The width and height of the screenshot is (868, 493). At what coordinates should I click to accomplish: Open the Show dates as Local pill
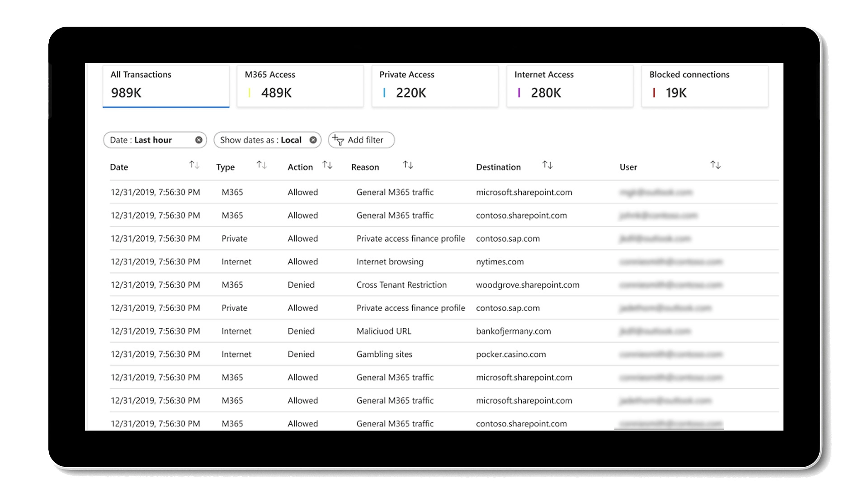pos(260,140)
